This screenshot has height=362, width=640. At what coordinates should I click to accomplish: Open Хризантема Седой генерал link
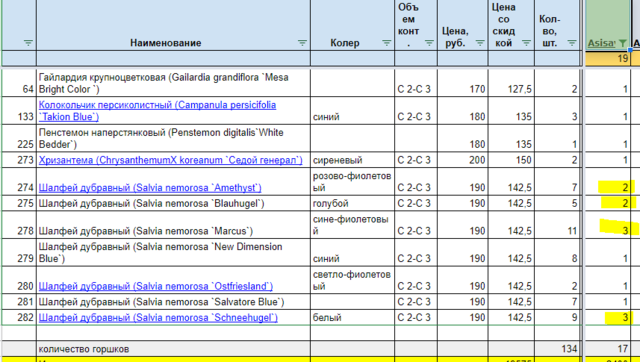coord(171,160)
